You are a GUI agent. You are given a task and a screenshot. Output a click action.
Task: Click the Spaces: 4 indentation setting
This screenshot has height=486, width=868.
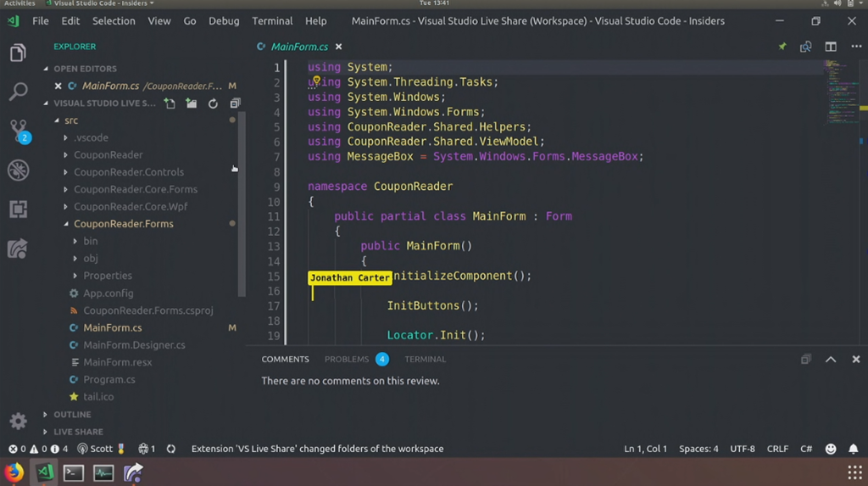(698, 449)
